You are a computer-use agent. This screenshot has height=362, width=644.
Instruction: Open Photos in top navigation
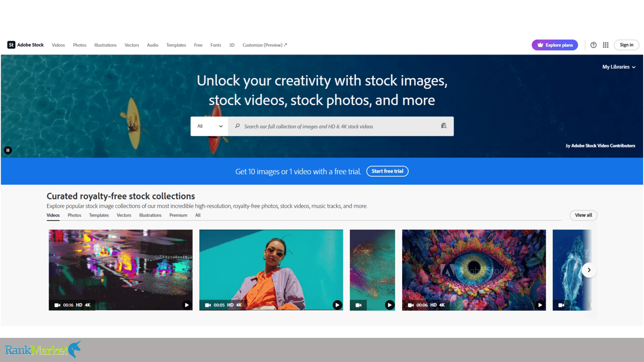click(80, 45)
